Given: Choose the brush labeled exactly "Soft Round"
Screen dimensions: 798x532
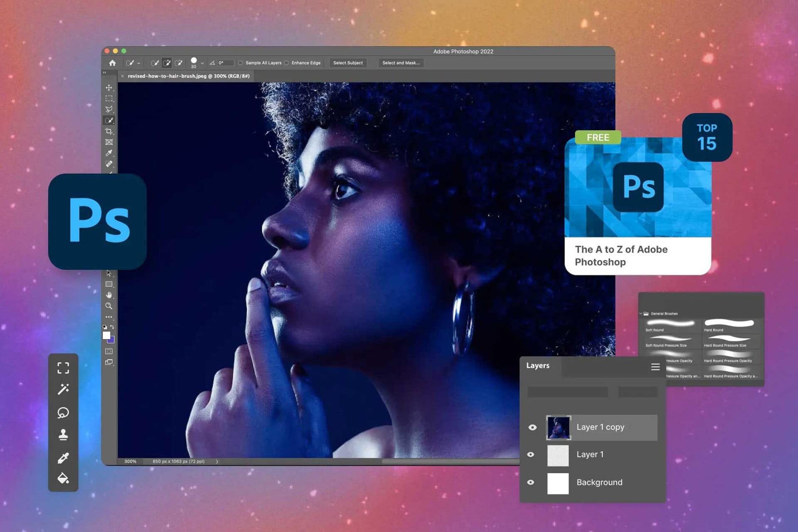Looking at the screenshot, I should pos(670,325).
